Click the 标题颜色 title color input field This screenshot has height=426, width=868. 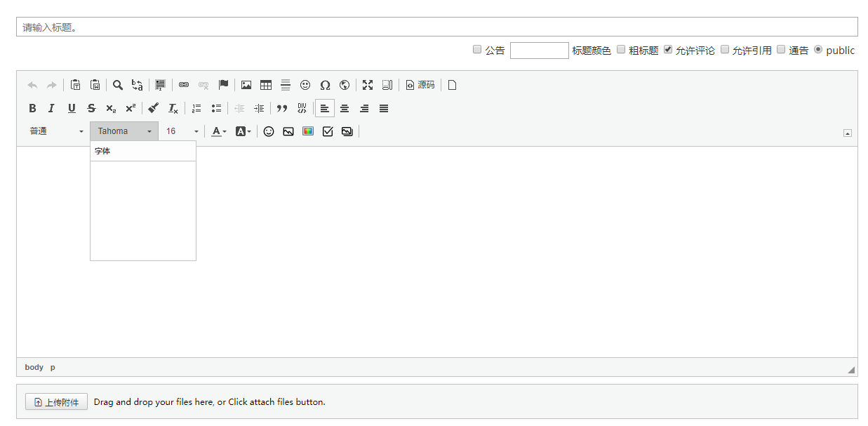click(539, 50)
